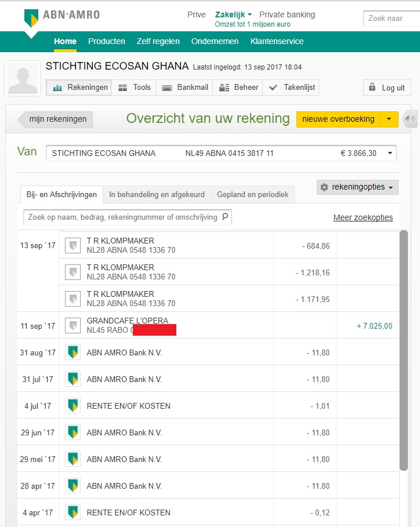This screenshot has width=420, height=527.
Task: Click the icon of the - 684,86 transaction
Action: 73,246
